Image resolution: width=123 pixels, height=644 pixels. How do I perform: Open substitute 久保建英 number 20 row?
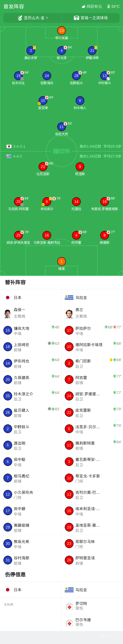point(31,380)
